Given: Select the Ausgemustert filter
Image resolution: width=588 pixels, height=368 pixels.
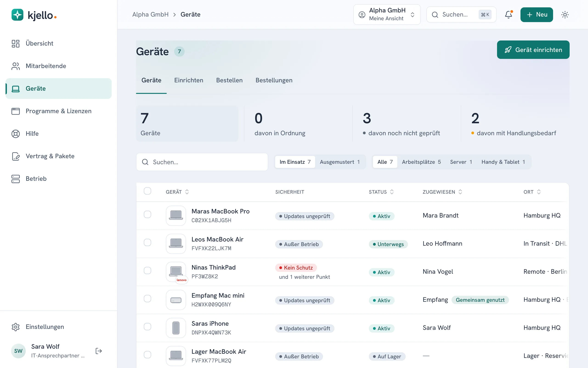Looking at the screenshot, I should click(x=340, y=162).
